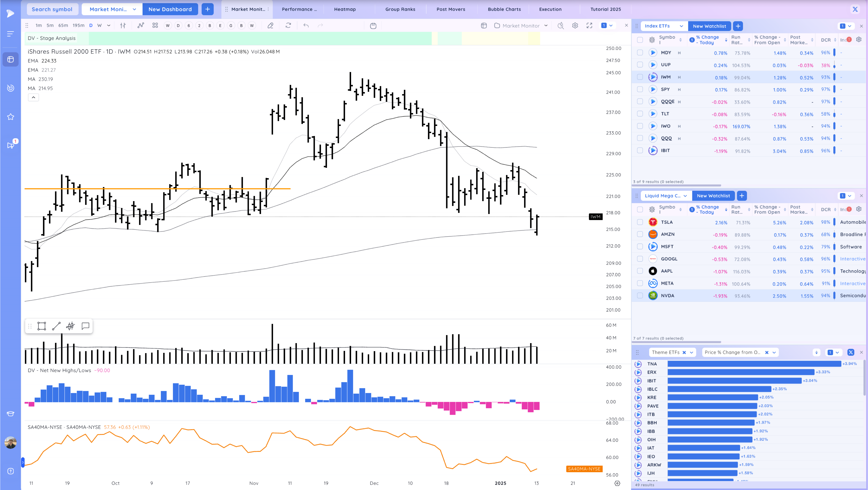Click the orange horizontal price level line
The image size is (868, 490).
157,189
